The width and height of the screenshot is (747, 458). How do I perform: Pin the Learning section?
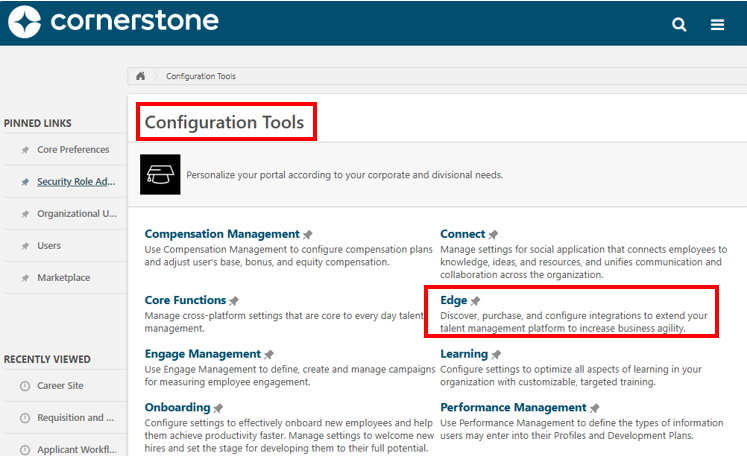(x=496, y=355)
